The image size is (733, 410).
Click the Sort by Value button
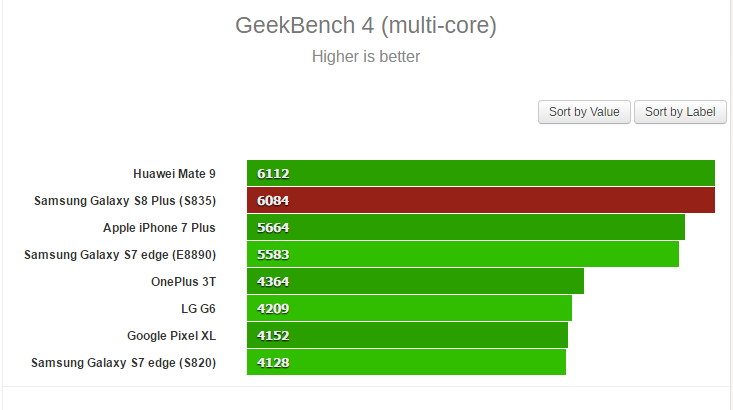[584, 112]
